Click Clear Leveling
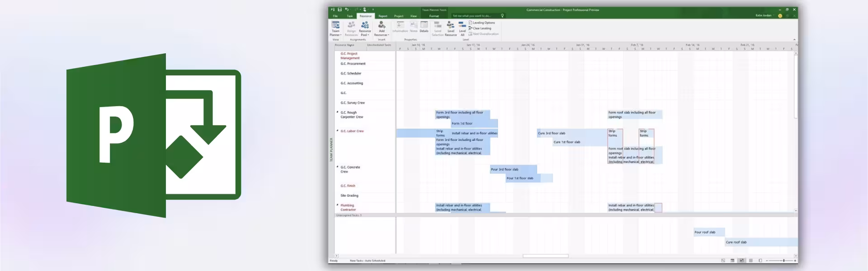868x271 pixels. click(480, 28)
